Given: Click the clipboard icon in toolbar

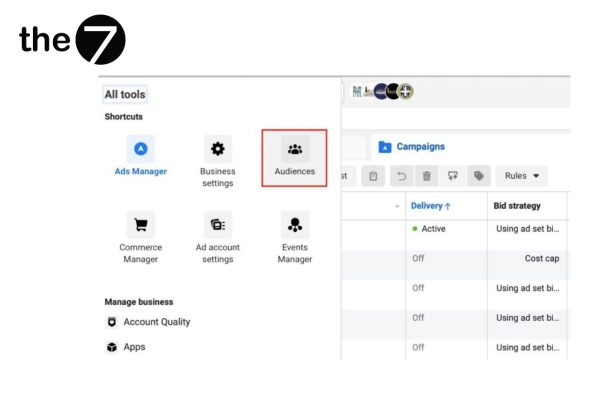Looking at the screenshot, I should [x=373, y=176].
